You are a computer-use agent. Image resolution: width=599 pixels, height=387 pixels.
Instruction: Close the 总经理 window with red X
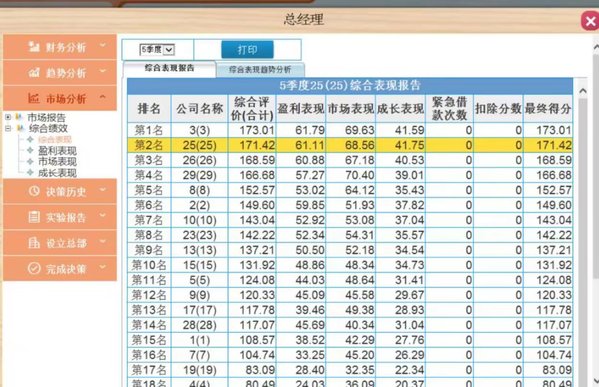point(590,21)
